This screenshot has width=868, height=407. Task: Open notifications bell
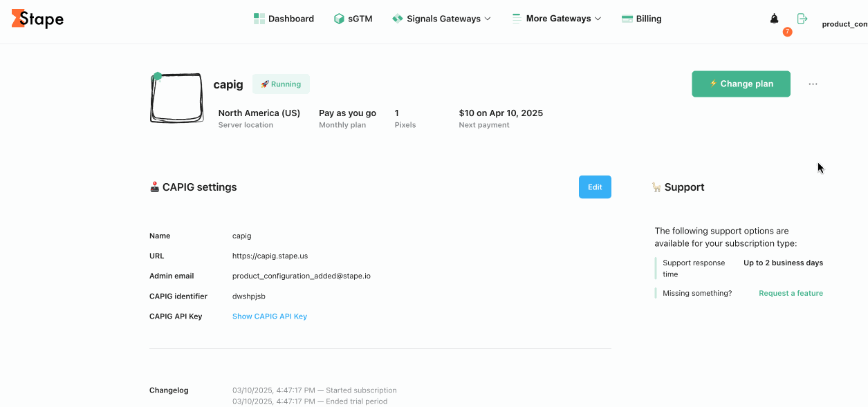(x=775, y=19)
